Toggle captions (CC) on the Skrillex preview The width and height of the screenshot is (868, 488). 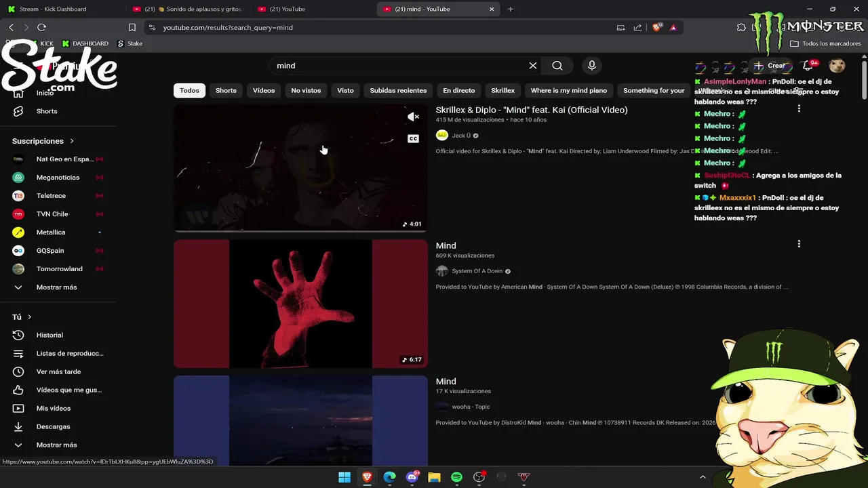click(413, 139)
